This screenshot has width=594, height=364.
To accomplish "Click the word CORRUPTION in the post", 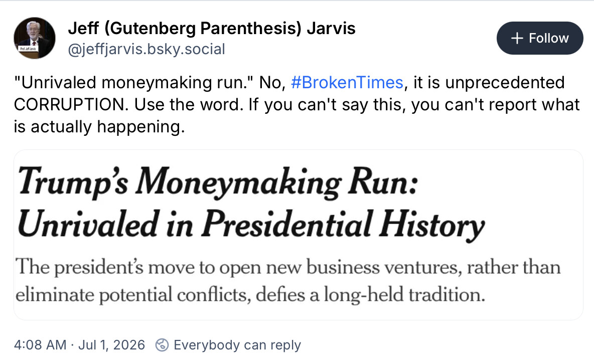I will coord(71,105).
